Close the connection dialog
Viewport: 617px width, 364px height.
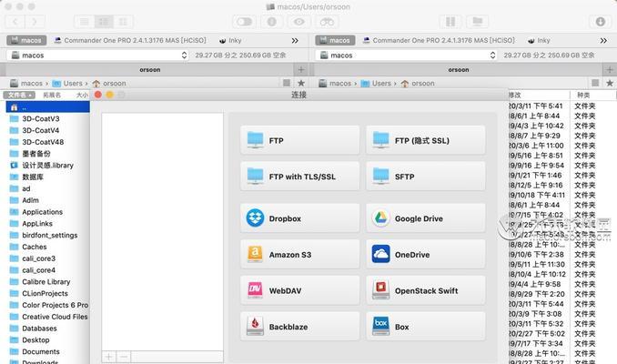[98, 95]
